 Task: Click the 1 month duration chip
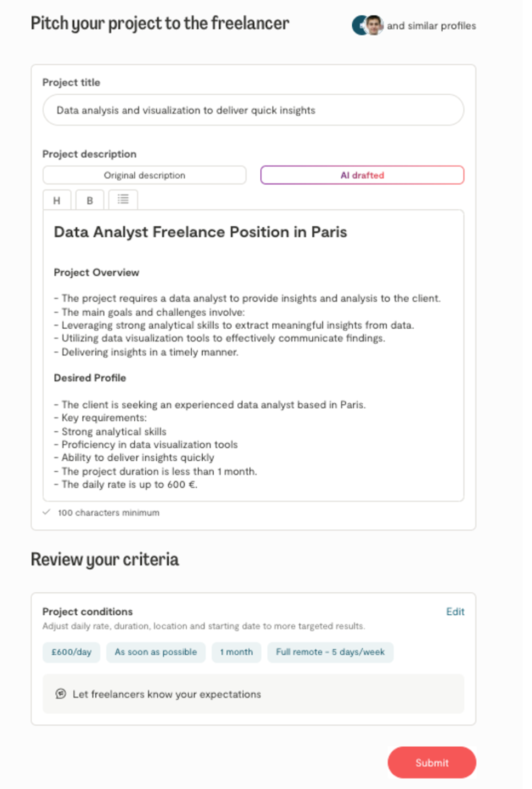pyautogui.click(x=236, y=652)
